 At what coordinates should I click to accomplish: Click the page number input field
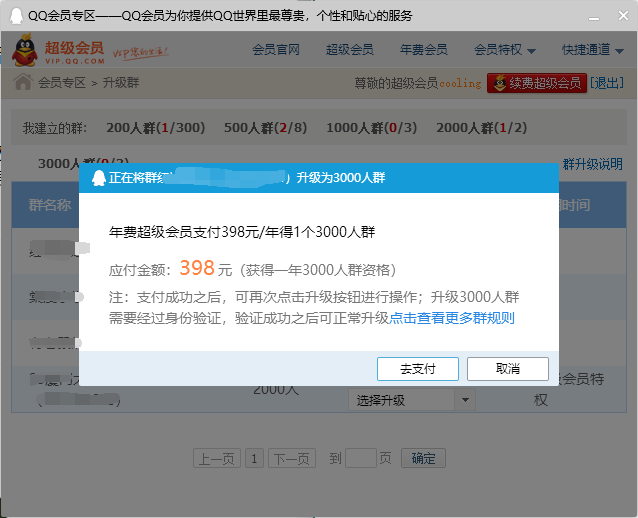(361, 459)
